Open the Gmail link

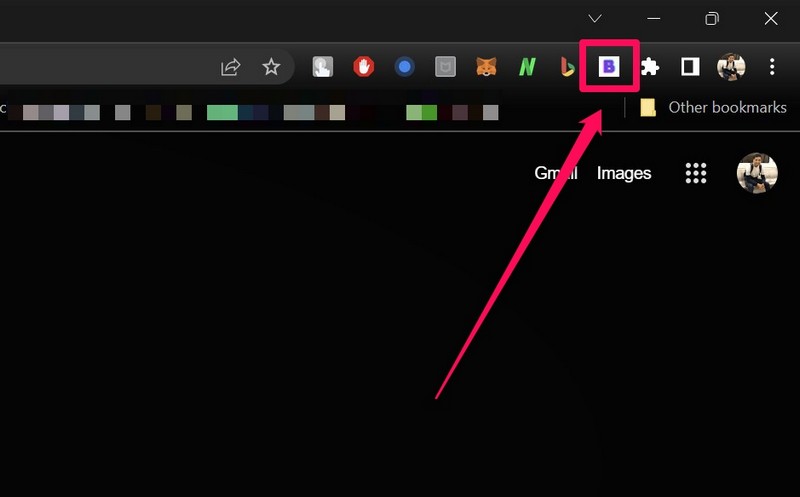coord(556,173)
